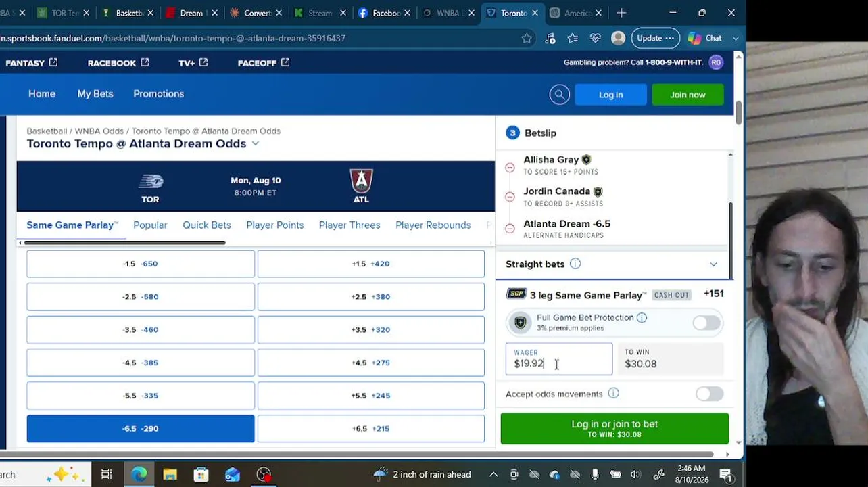The width and height of the screenshot is (868, 487).
Task: Open Microsoft Edge from the taskbar
Action: (139, 474)
